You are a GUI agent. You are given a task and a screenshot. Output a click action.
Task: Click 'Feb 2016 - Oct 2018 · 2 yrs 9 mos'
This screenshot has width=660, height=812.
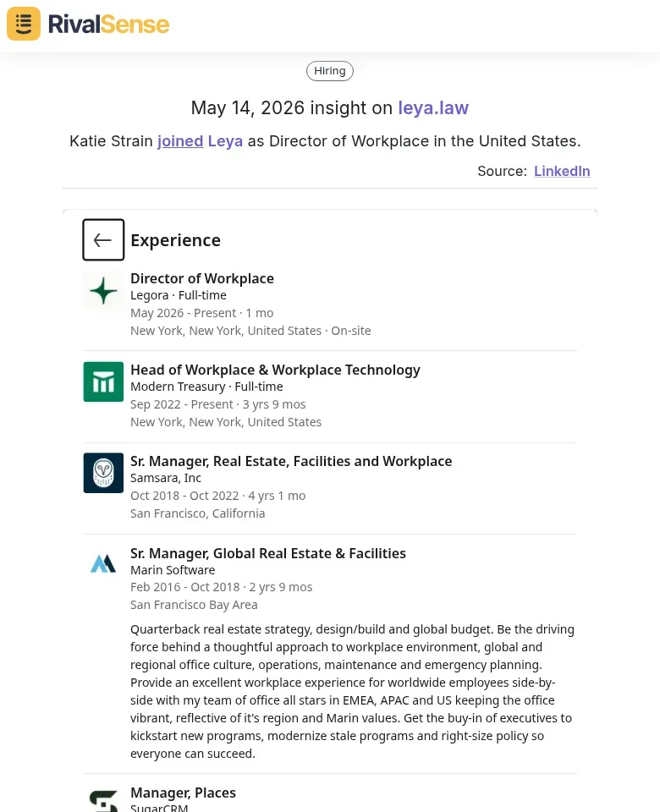point(222,587)
